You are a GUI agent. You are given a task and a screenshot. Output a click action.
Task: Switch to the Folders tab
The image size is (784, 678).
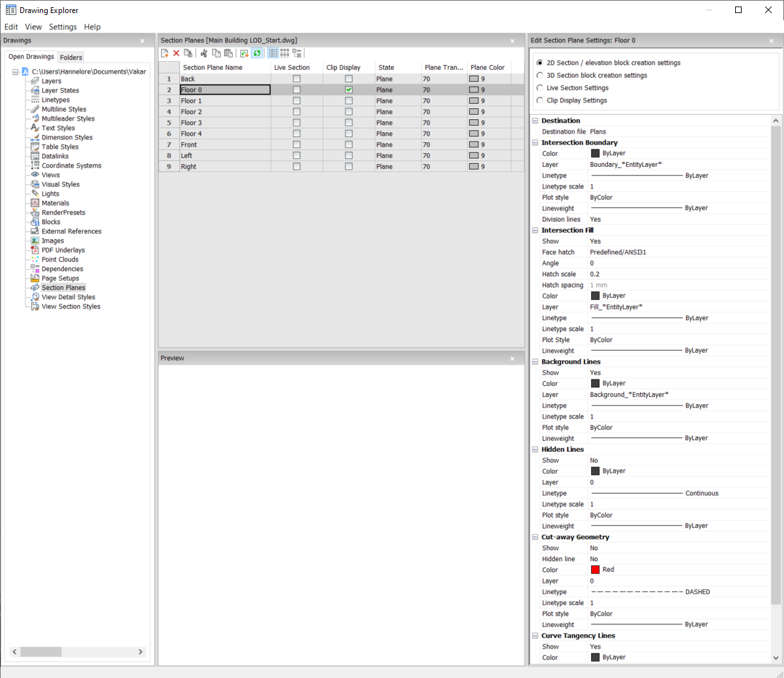pos(70,57)
